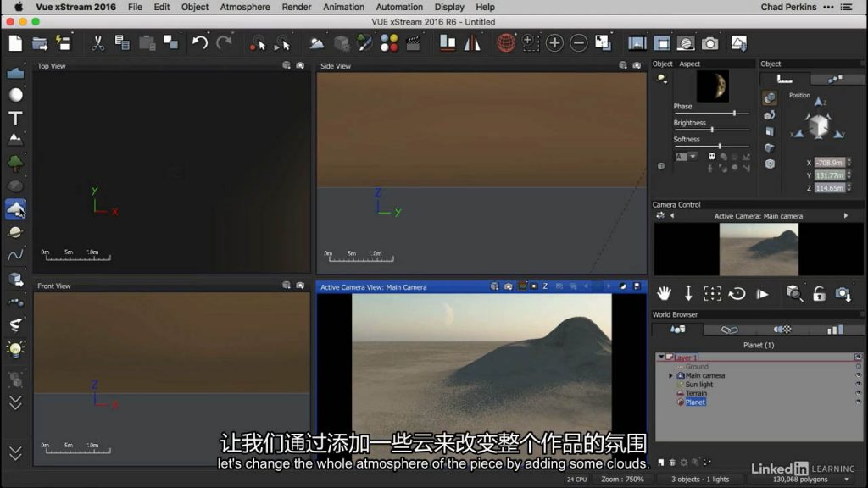Click the red wireframe globe icon
The width and height of the screenshot is (868, 488).
[x=505, y=42]
